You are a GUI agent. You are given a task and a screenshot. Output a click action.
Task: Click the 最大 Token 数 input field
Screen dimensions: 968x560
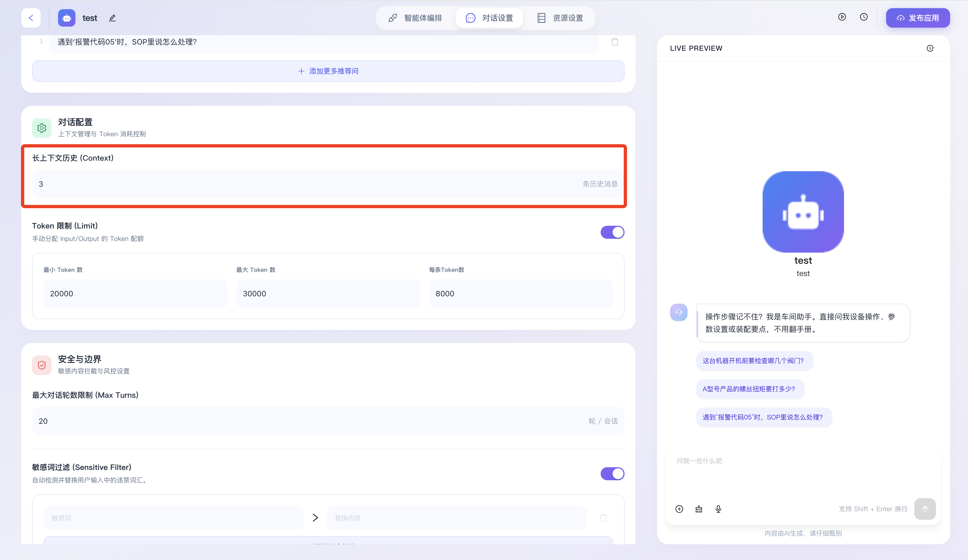tap(328, 294)
